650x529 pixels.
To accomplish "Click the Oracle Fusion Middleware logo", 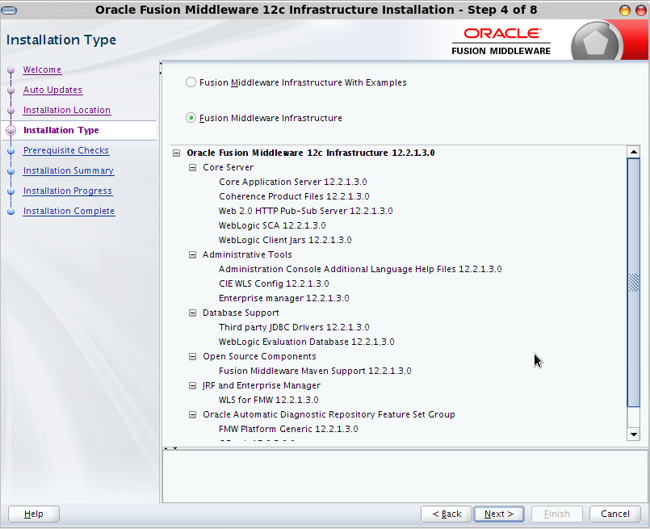I will pyautogui.click(x=501, y=41).
